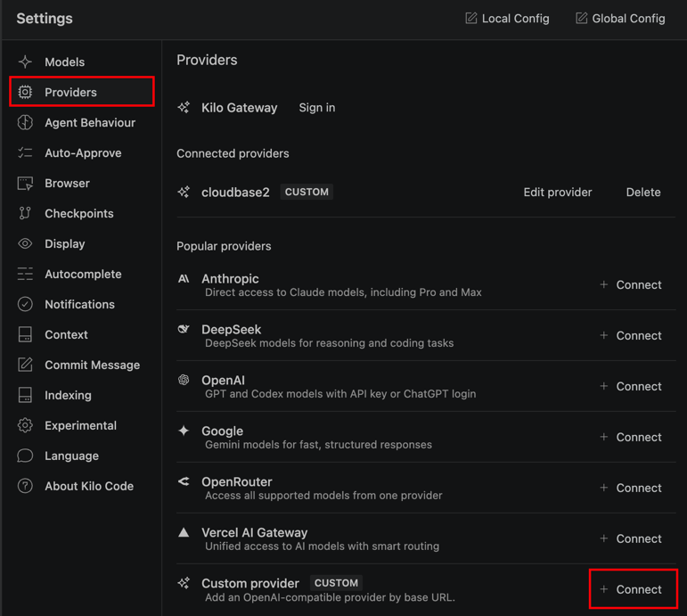Click the CUSTOM badge beside Custom provider
Image resolution: width=687 pixels, height=616 pixels.
[336, 583]
